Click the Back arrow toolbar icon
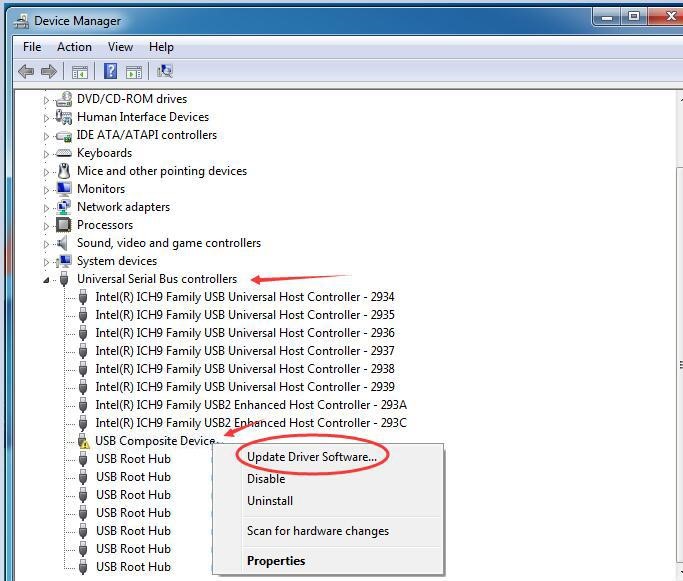This screenshot has width=683, height=581. point(26,71)
